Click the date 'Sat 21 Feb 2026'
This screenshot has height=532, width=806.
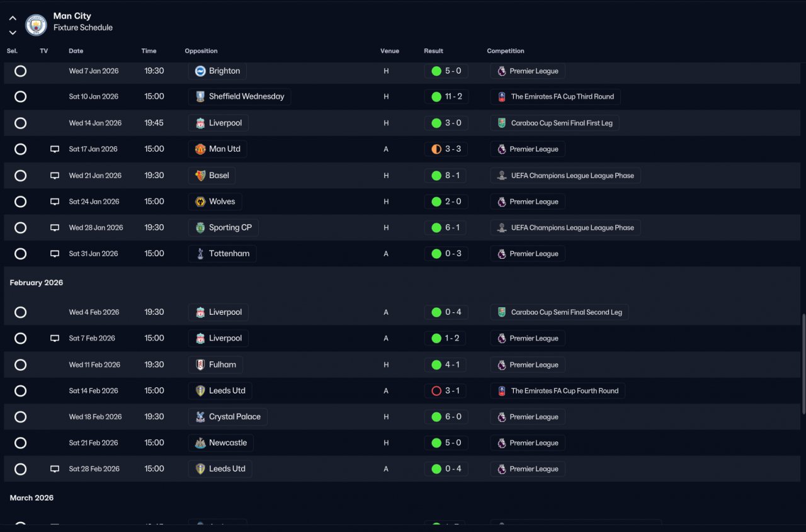[94, 443]
